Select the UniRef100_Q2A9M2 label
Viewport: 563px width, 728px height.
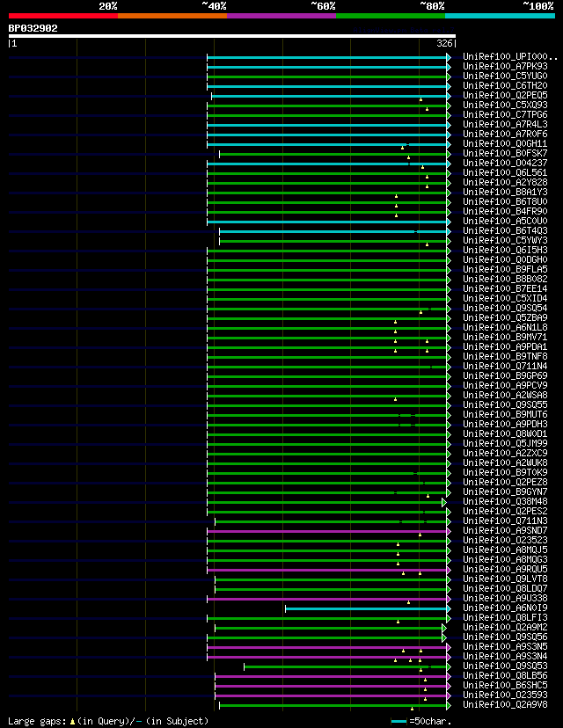[x=506, y=627]
